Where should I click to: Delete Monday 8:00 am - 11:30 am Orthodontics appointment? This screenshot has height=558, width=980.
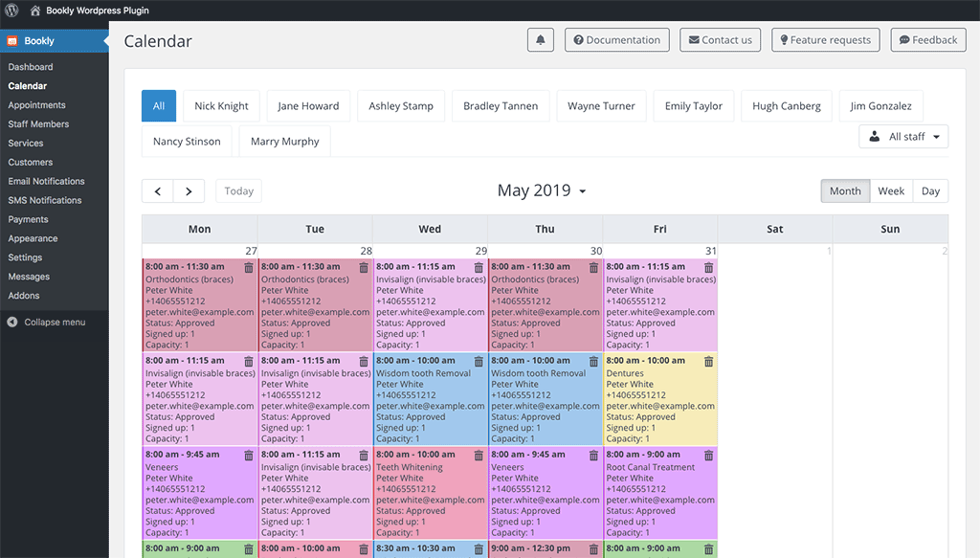pyautogui.click(x=249, y=267)
